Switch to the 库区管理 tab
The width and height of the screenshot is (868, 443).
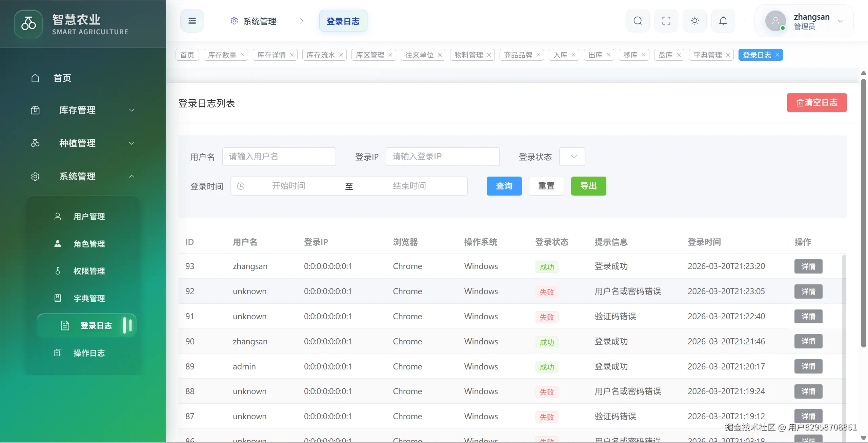[x=370, y=55]
